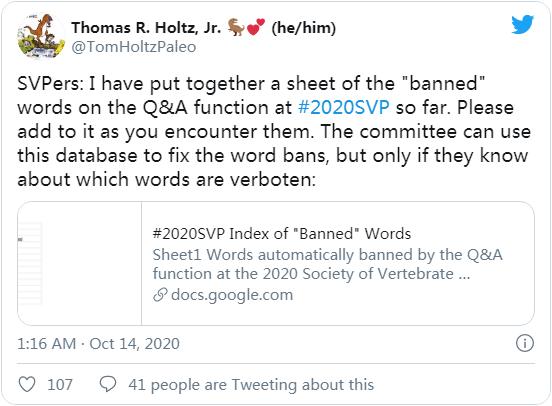The height and width of the screenshot is (406, 552).
Task: Click the reply speech bubble icon
Action: pos(108,384)
